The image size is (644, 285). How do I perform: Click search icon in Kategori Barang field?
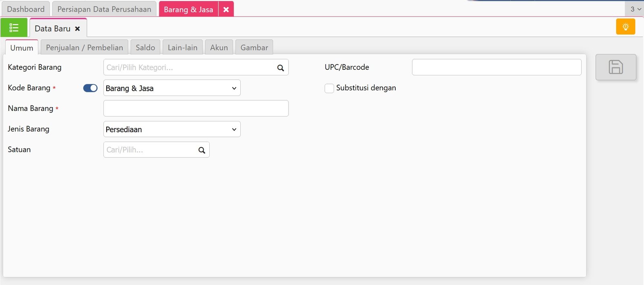(281, 68)
